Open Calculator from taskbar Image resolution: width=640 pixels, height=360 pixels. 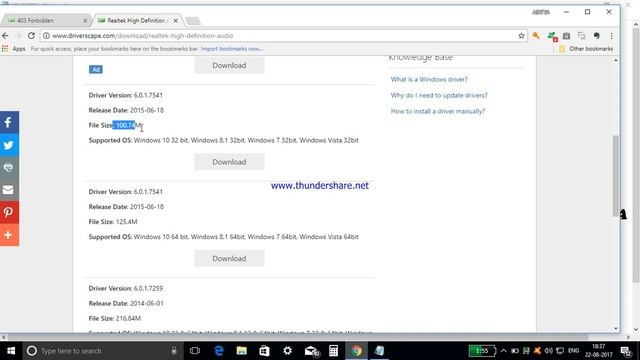coord(333,351)
